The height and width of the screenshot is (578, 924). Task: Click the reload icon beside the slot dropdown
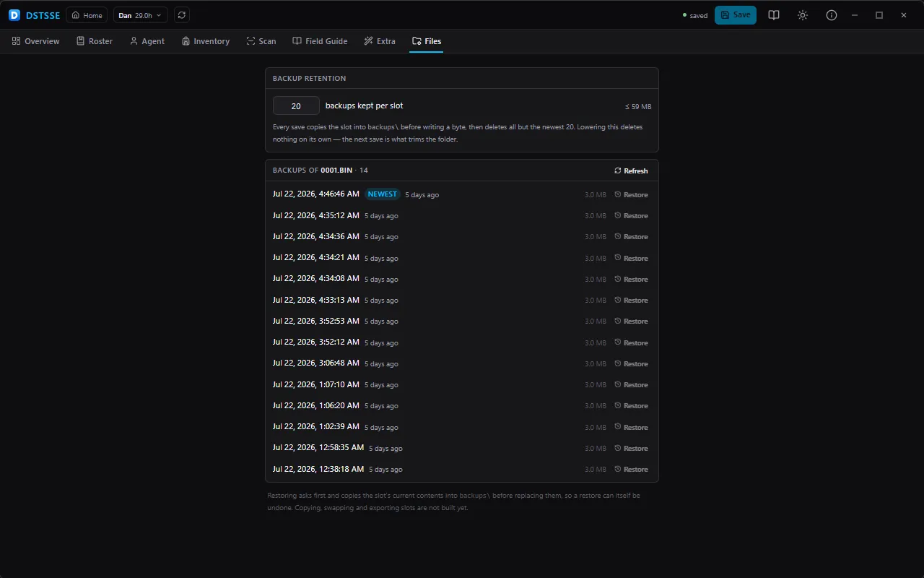pos(182,15)
